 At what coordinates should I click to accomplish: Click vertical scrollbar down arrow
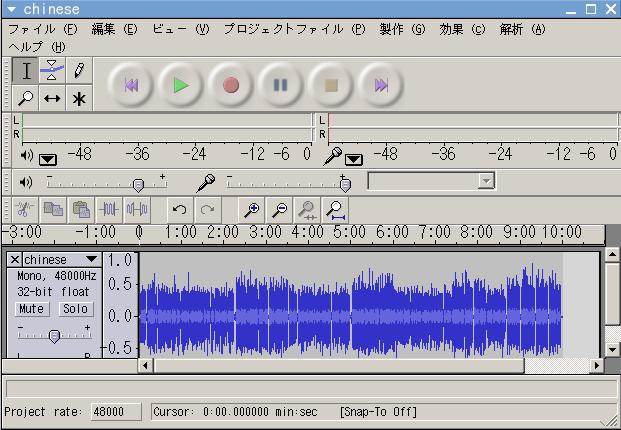612,349
